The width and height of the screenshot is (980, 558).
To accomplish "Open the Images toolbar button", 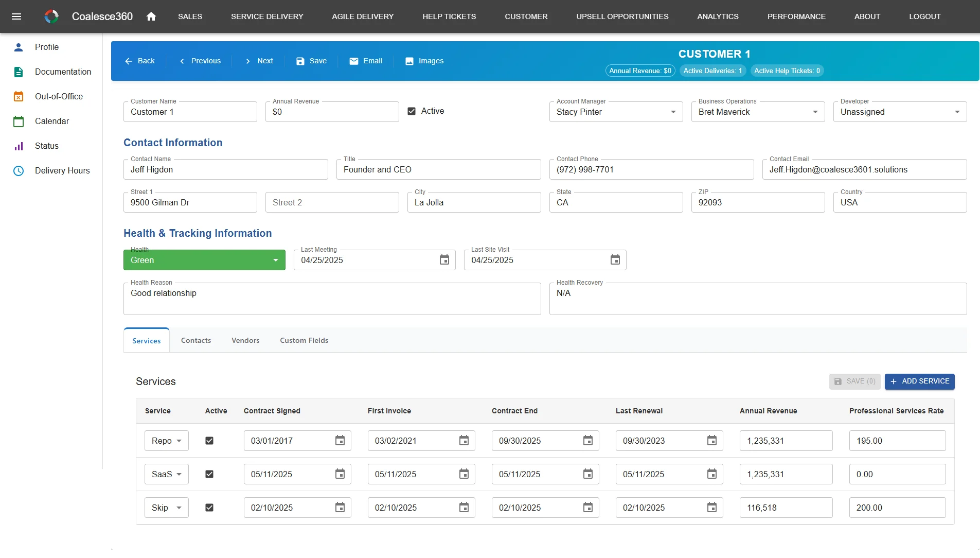I will tap(424, 61).
